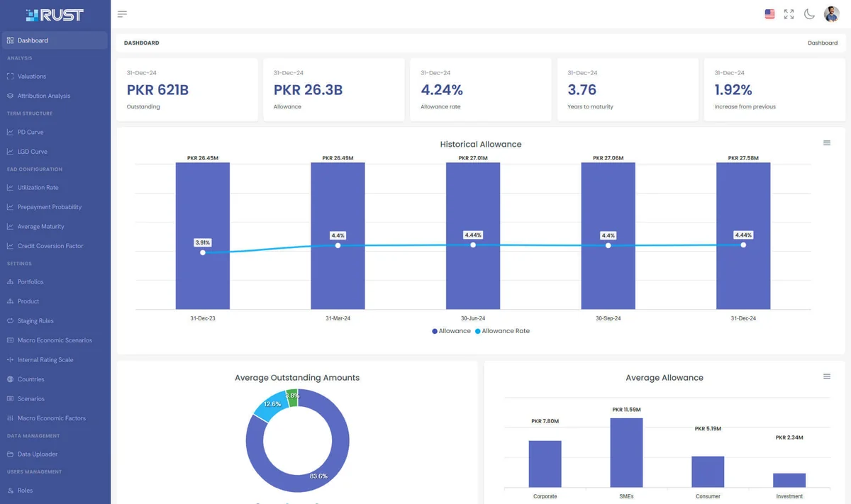Toggle dark mode with the moon icon

[x=809, y=14]
